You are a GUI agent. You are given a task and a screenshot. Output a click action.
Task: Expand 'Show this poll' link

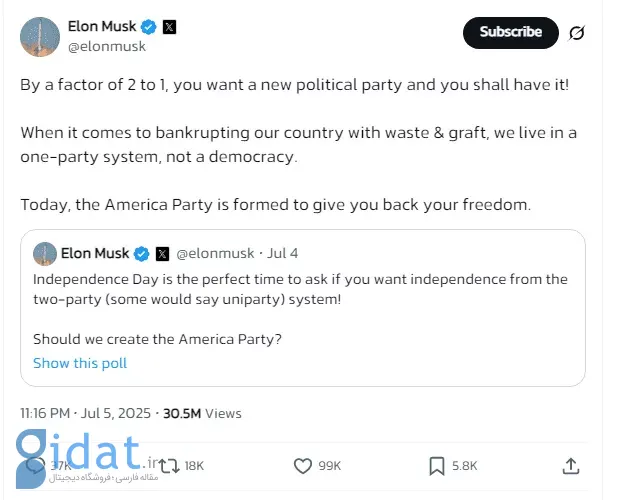pos(80,363)
